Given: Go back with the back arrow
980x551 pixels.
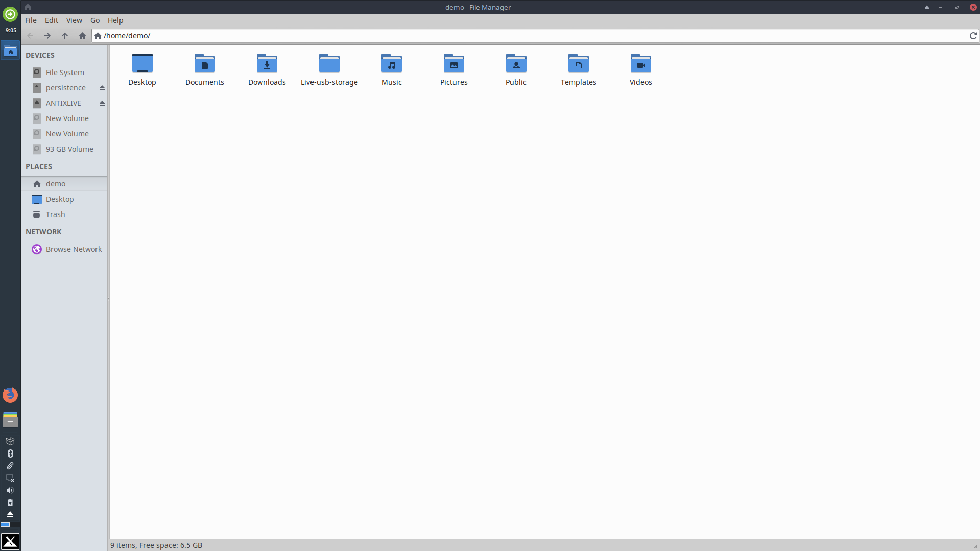Looking at the screenshot, I should pos(30,36).
